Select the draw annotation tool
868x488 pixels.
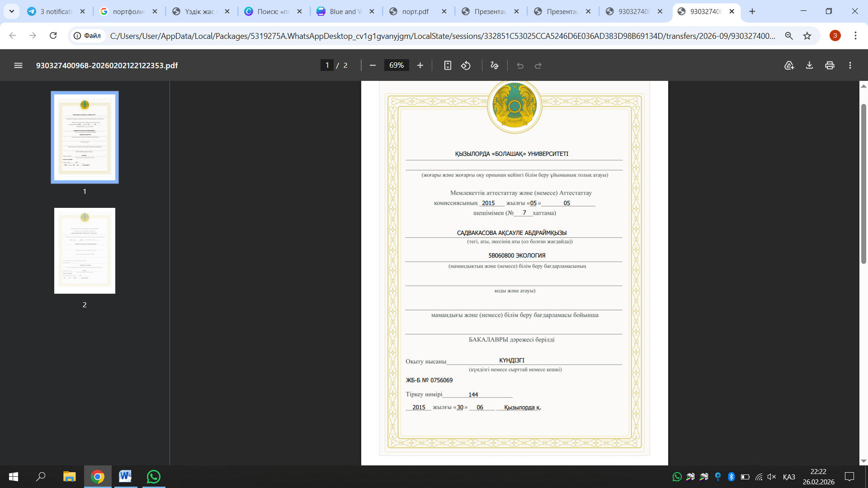[x=494, y=66]
